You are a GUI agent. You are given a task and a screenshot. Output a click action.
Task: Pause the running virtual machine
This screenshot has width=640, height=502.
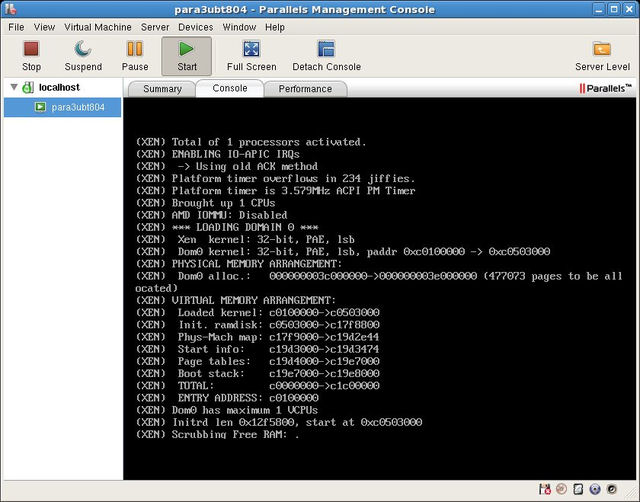pyautogui.click(x=135, y=56)
